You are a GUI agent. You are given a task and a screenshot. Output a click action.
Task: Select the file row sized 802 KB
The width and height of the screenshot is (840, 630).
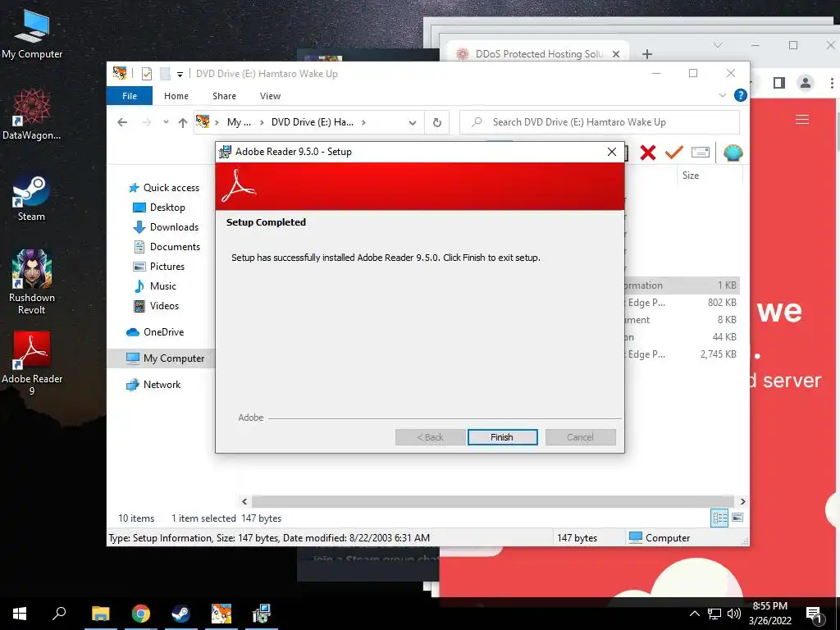click(x=682, y=303)
